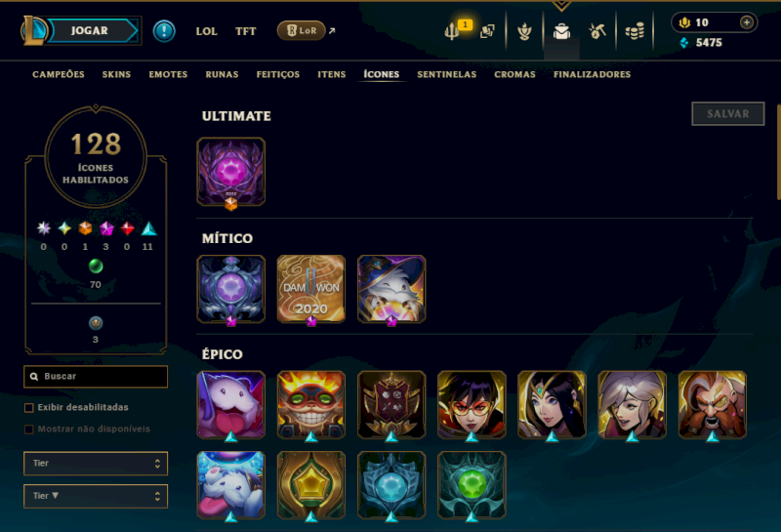Screen dimensions: 781x532
Task: Click the plus icon to buy RP
Action: point(746,22)
